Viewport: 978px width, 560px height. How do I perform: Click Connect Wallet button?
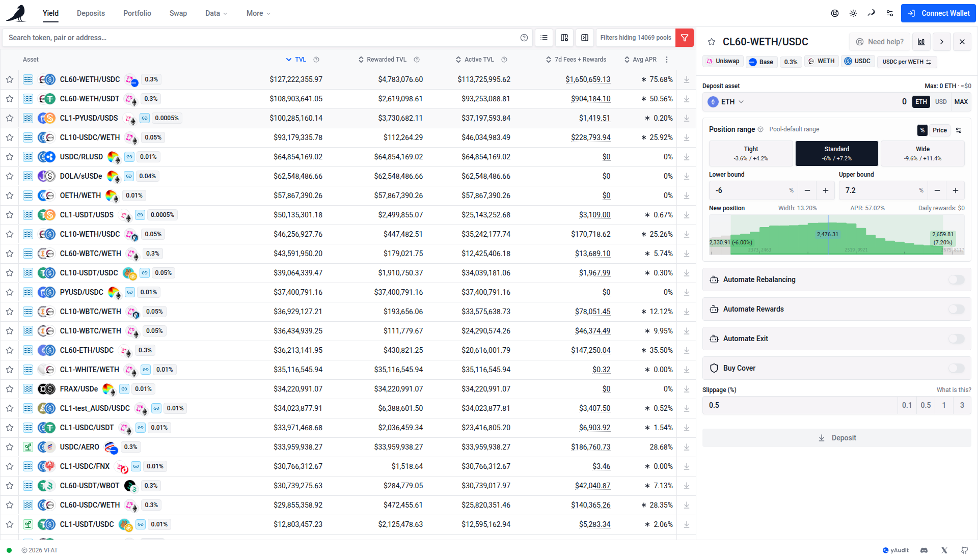[938, 13]
